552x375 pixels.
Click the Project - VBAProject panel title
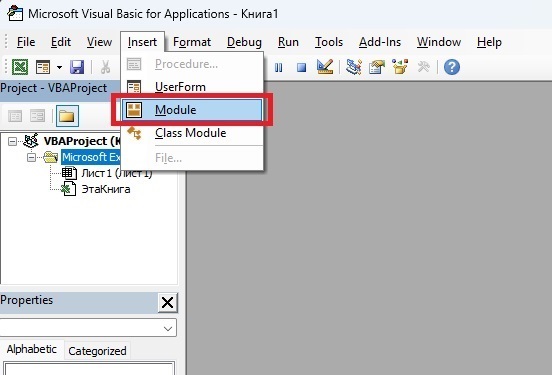[54, 88]
